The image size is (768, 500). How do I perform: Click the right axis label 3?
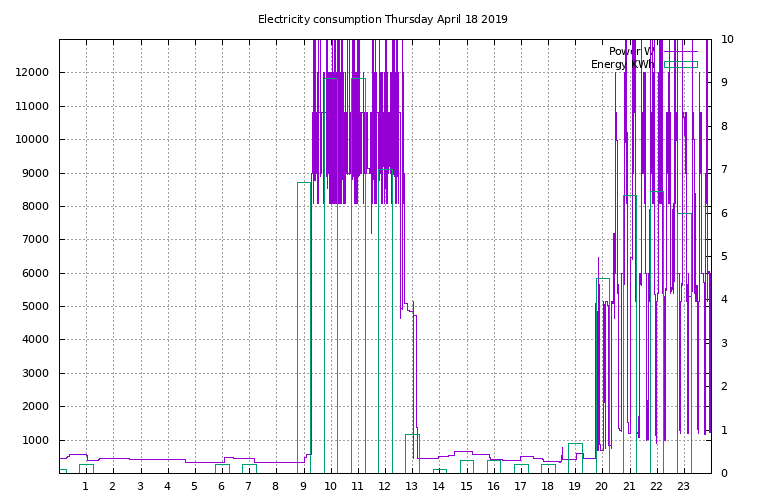pos(724,343)
